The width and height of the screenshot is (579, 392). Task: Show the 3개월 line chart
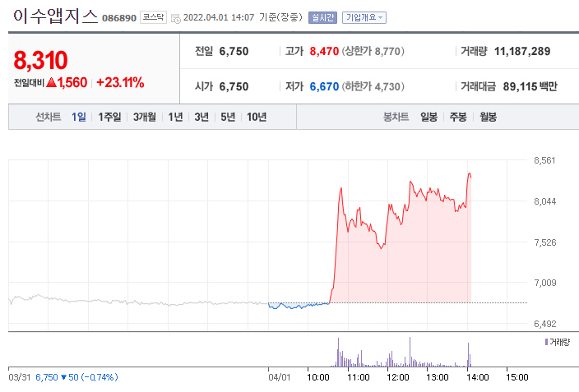[145, 117]
